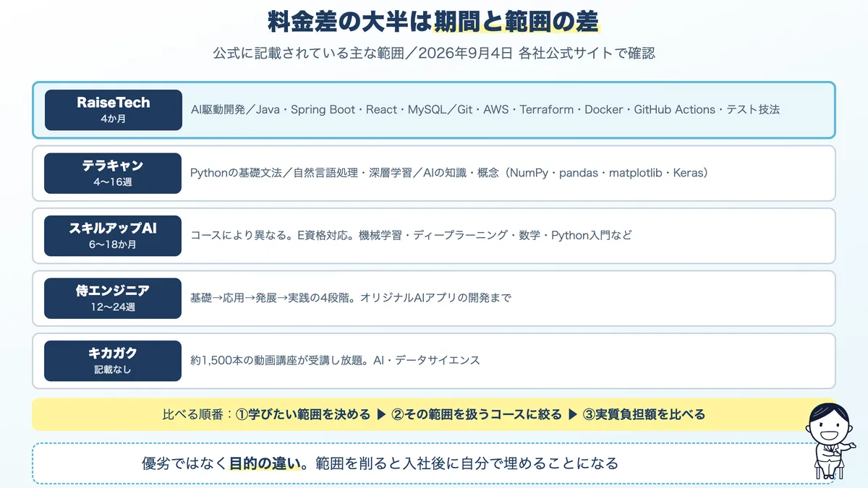Viewport: 868px width, 488px height.
Task: Click the テラキャン description Pythonの基礎文法
Action: click(449, 173)
